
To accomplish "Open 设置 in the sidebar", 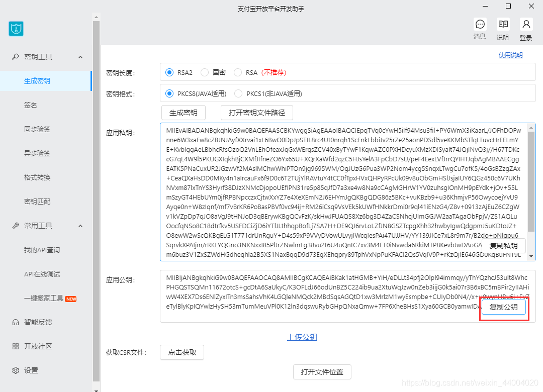I will (46, 370).
